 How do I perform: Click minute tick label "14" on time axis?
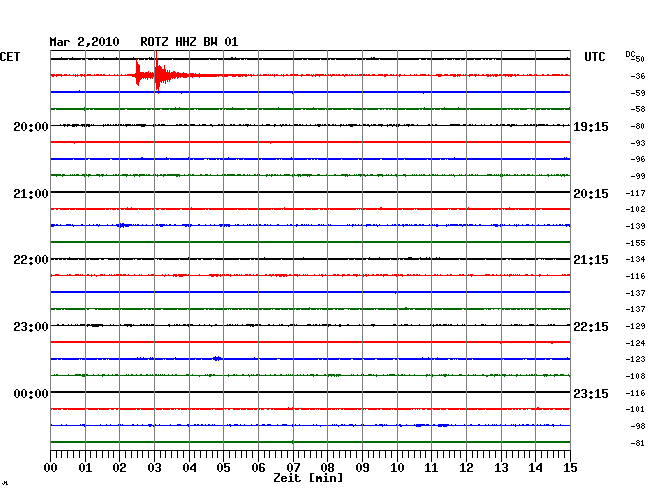[535, 468]
